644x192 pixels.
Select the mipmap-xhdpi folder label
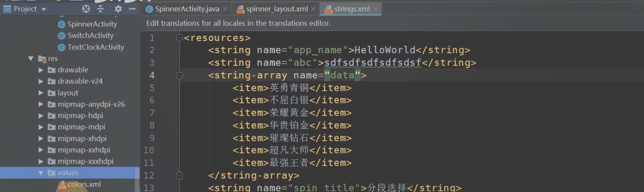pos(82,139)
